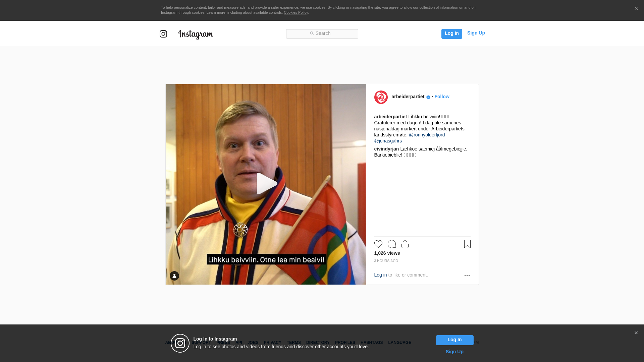
Task: Click the Instagram camera glyph logo
Action: click(163, 34)
